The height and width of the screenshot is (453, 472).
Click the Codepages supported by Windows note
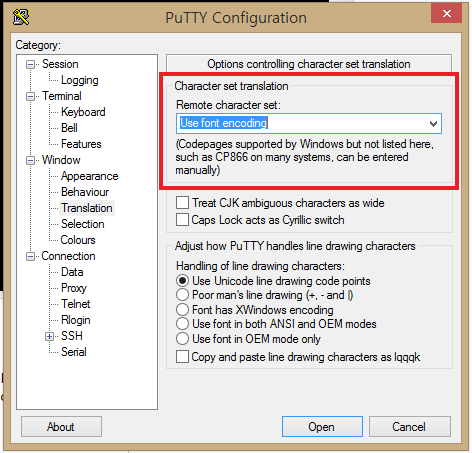click(x=305, y=157)
